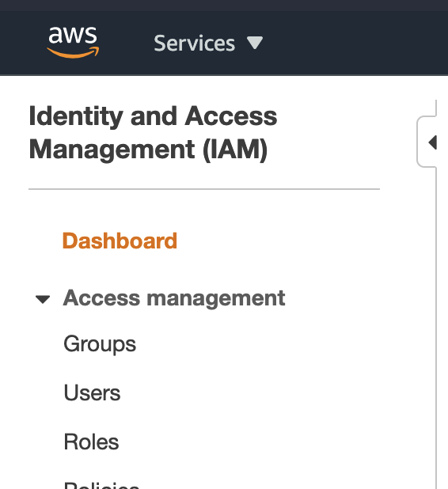Click the 'Management (IAM)' title line
Image resolution: width=448 pixels, height=489 pixels.
148,150
